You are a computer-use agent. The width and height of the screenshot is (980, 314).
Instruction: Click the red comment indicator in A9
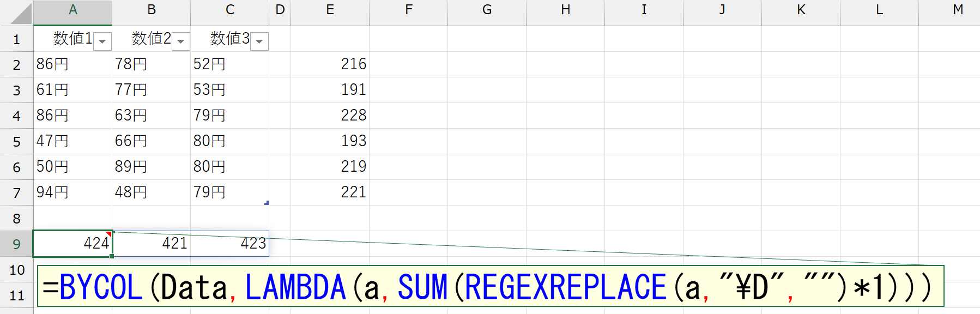pyautogui.click(x=109, y=234)
